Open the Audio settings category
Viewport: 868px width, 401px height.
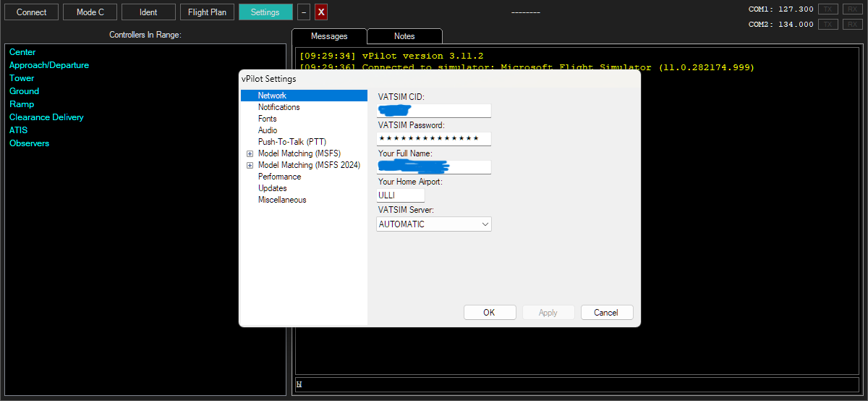click(x=268, y=130)
